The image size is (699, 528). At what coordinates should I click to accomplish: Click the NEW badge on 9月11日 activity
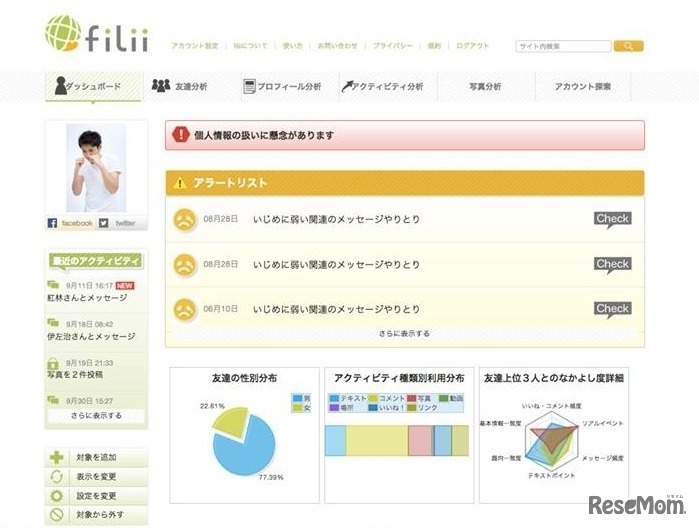125,285
